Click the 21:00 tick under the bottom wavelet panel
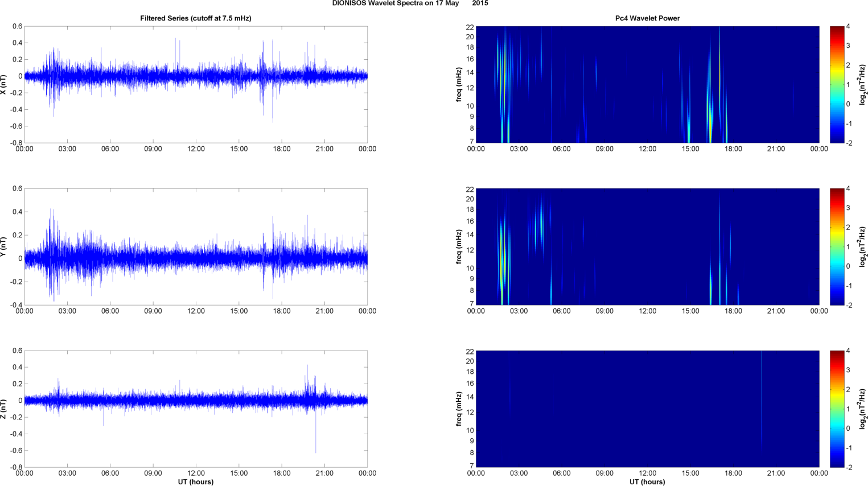The width and height of the screenshot is (868, 486). (x=776, y=473)
